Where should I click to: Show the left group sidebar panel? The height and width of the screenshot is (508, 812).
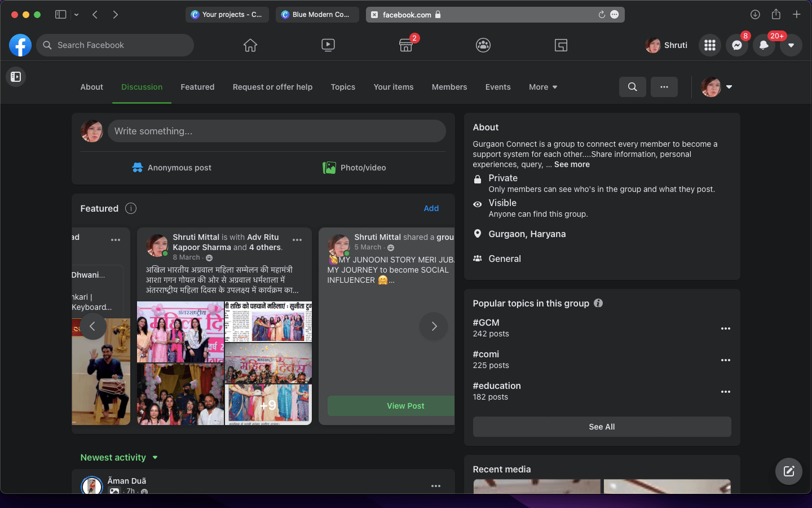pos(16,77)
